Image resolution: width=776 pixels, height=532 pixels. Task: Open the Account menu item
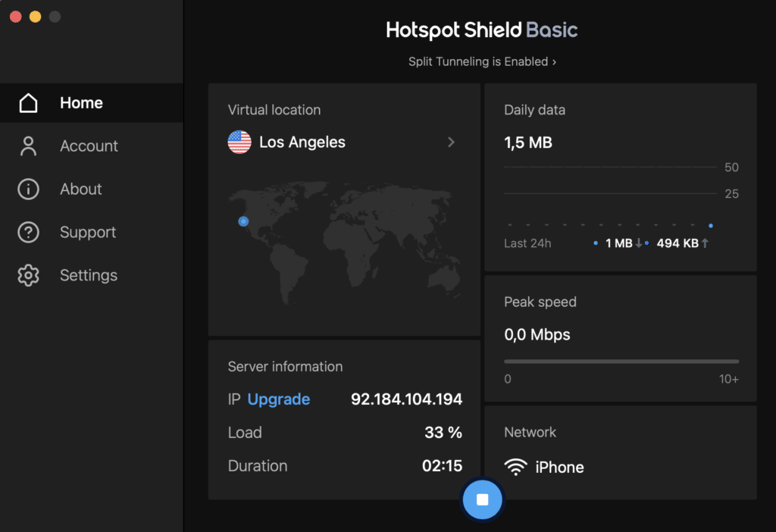point(92,146)
